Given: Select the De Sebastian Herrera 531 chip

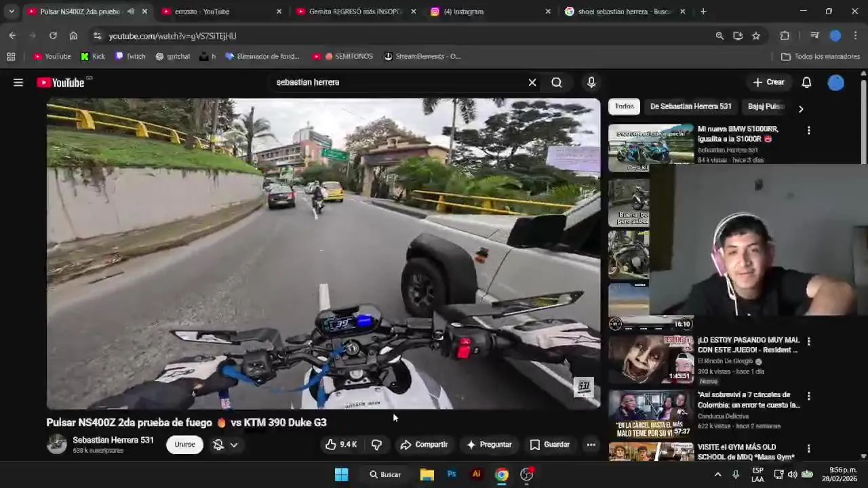Looking at the screenshot, I should click(691, 106).
